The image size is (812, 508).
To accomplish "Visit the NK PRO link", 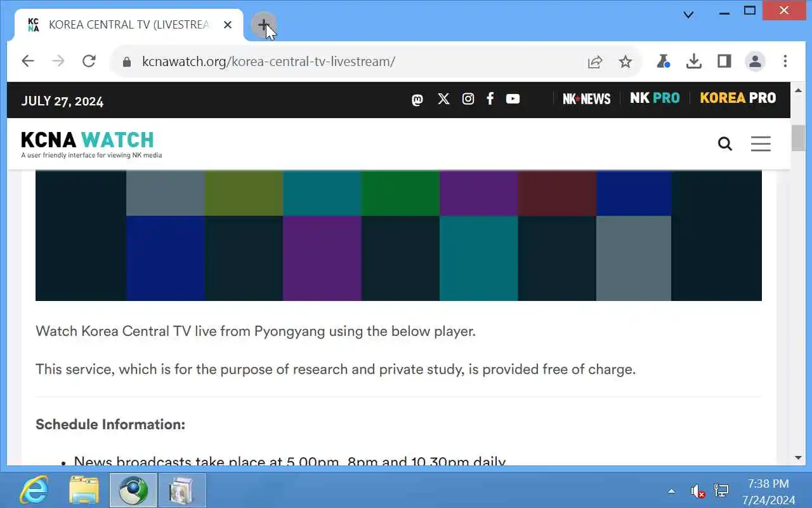I will coord(655,98).
